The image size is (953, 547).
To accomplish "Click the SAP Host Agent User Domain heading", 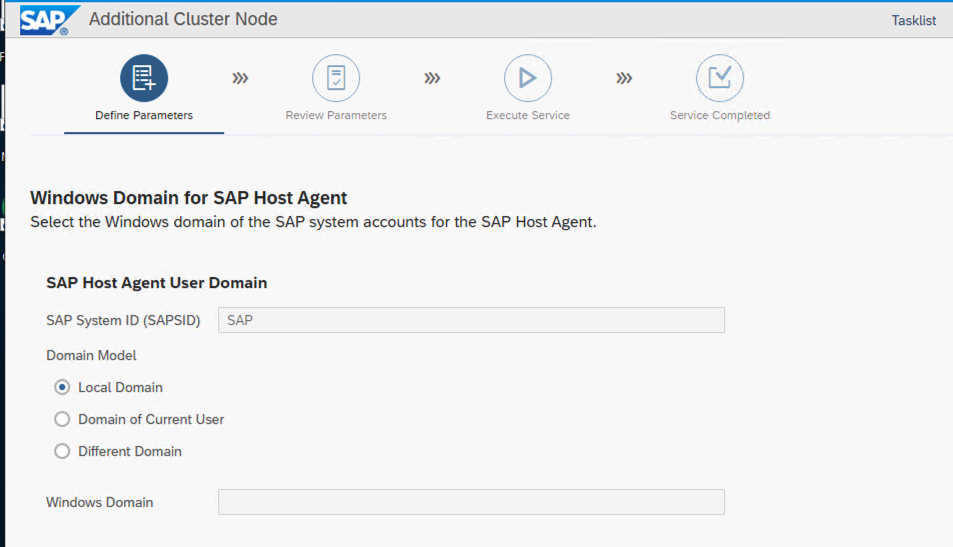I will 157,283.
